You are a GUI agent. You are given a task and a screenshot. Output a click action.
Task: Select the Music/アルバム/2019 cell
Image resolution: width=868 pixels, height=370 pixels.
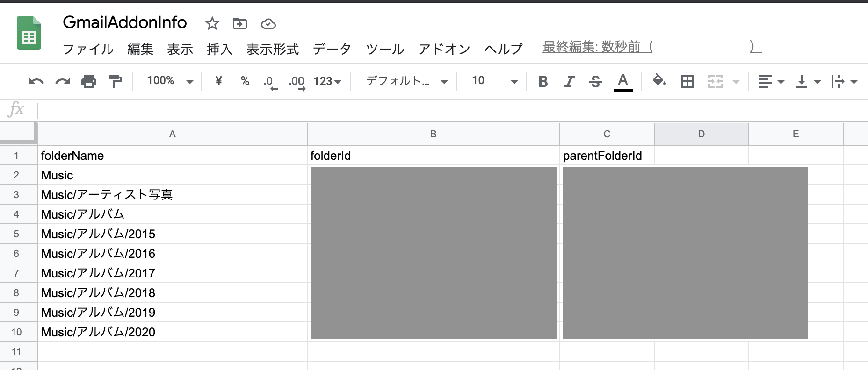tap(173, 313)
